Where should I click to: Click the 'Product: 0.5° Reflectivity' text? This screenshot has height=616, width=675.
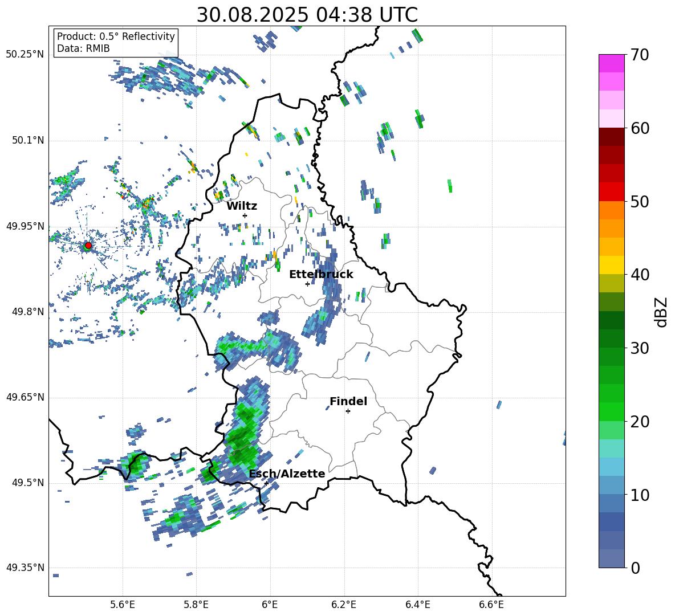(x=116, y=36)
